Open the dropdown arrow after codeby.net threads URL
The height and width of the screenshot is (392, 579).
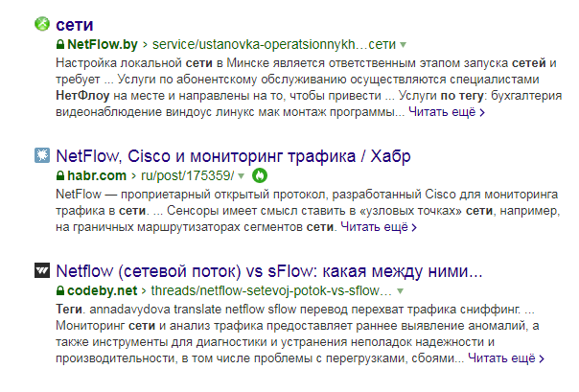tap(400, 291)
